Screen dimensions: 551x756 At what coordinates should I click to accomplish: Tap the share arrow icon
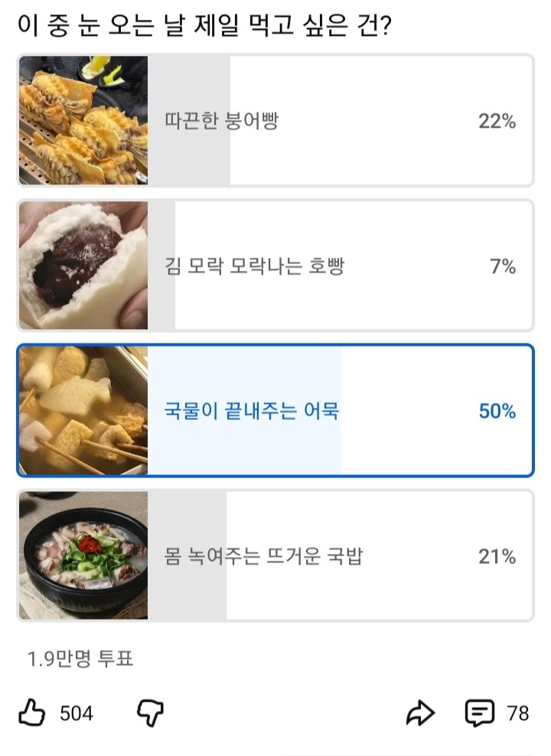click(420, 713)
